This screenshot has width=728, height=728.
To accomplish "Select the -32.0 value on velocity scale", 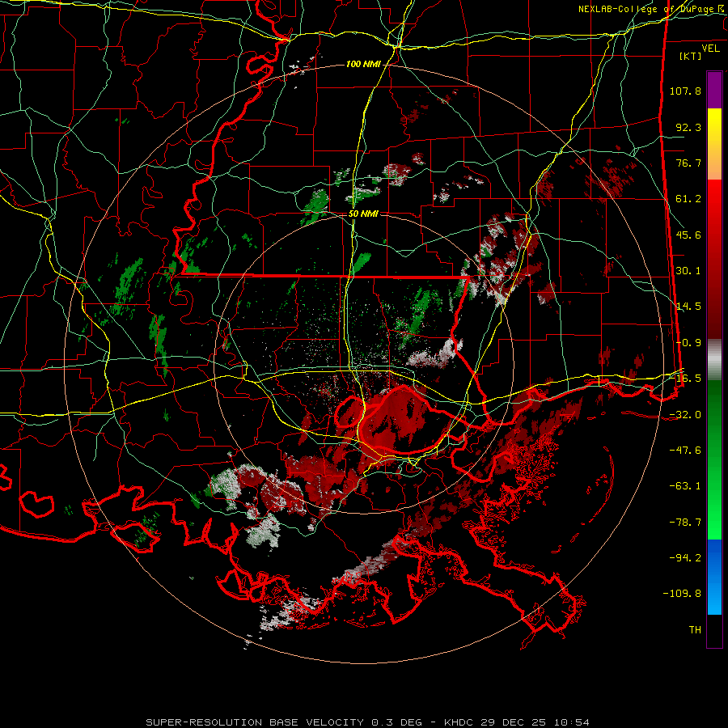I will (685, 415).
